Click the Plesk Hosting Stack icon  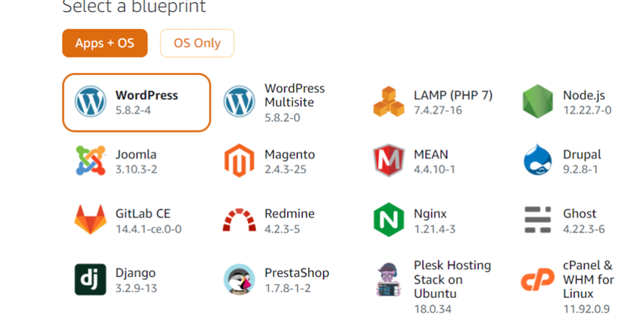pos(389,280)
